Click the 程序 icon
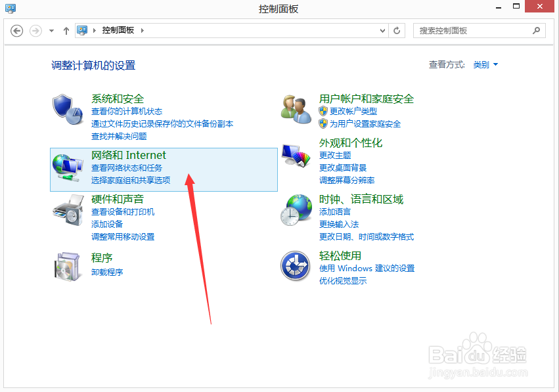This screenshot has height=392, width=559. 66,263
